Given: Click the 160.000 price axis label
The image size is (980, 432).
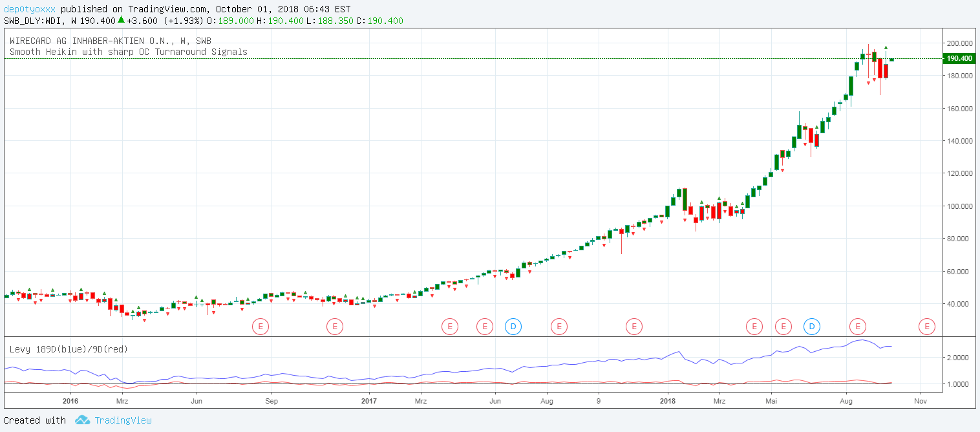Looking at the screenshot, I should pos(960,109).
